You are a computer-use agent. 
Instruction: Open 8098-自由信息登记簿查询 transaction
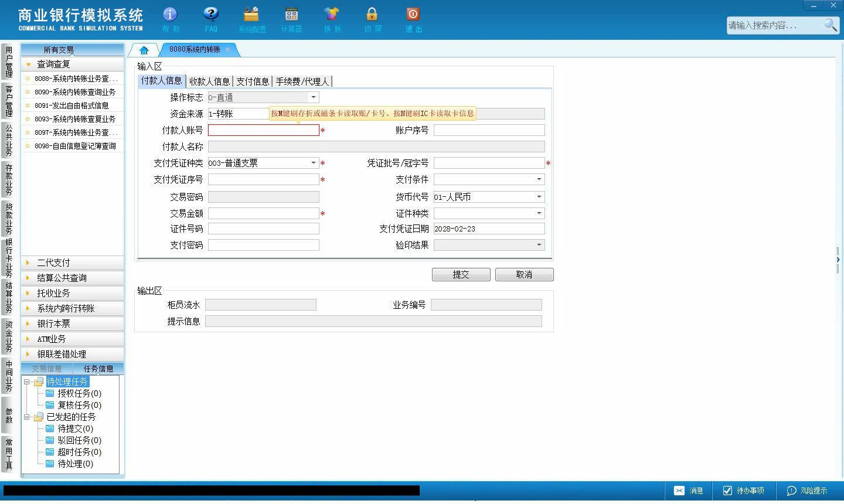74,146
